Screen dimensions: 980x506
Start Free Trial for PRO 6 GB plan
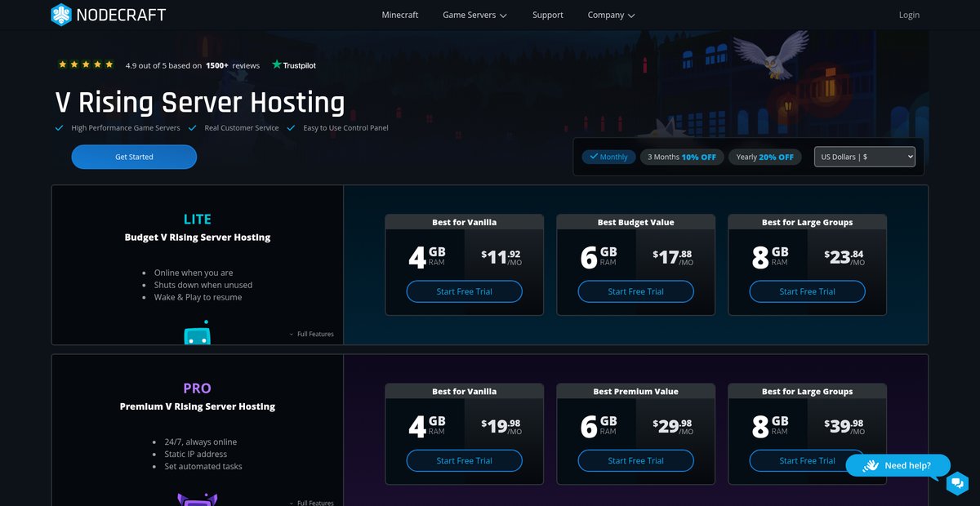(635, 460)
